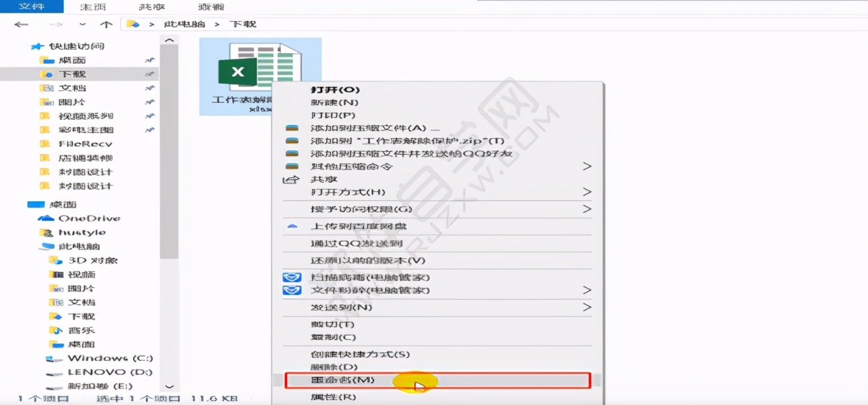Click the PC Manager shield icon beside 扫描病毒

(292, 277)
